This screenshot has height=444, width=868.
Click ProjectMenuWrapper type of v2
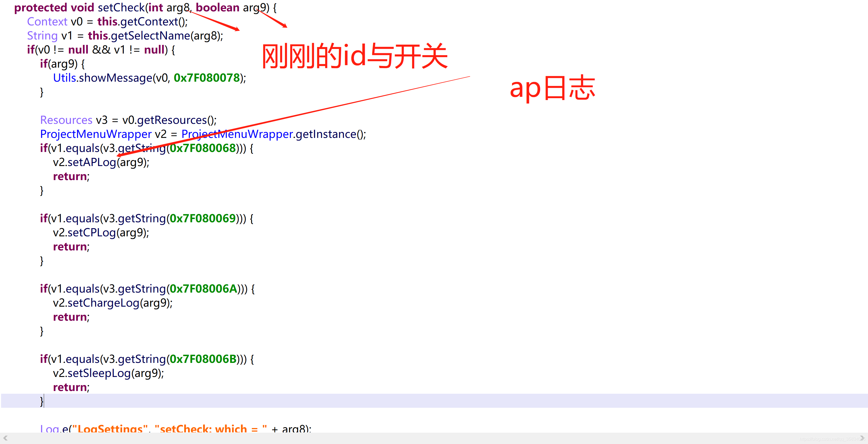tap(96, 134)
